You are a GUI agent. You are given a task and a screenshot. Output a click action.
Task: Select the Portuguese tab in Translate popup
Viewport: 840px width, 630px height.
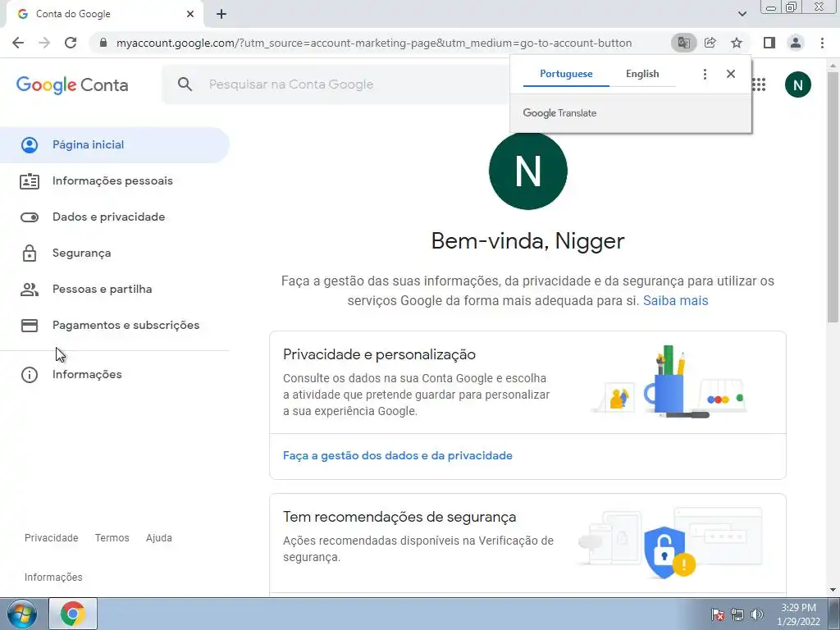(x=566, y=74)
